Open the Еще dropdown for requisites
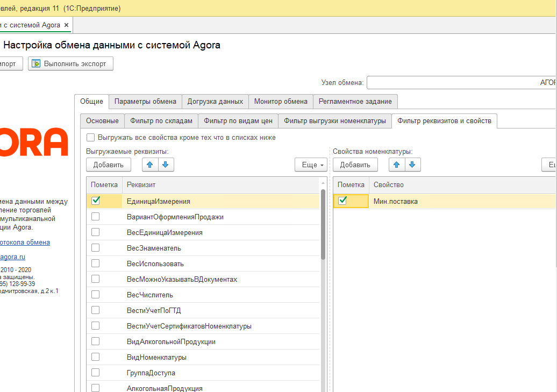557x392 pixels. (x=311, y=165)
